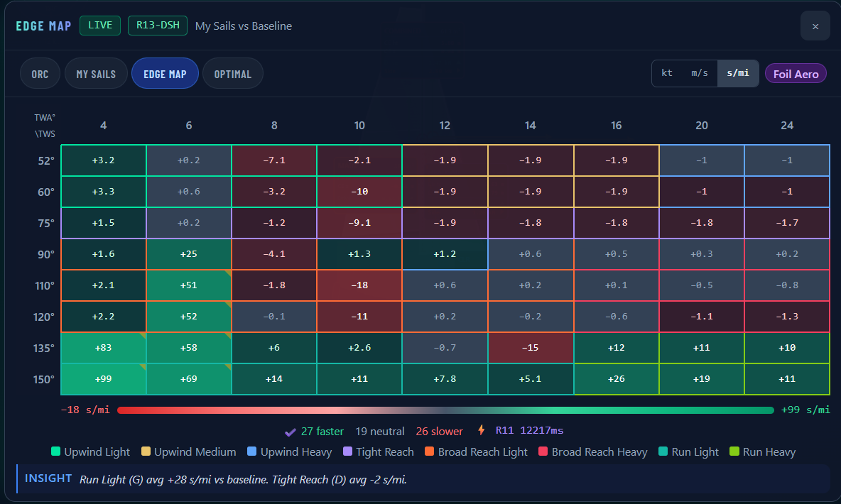This screenshot has width=841, height=504.
Task: Open the OPTIMAL tab
Action: (233, 73)
